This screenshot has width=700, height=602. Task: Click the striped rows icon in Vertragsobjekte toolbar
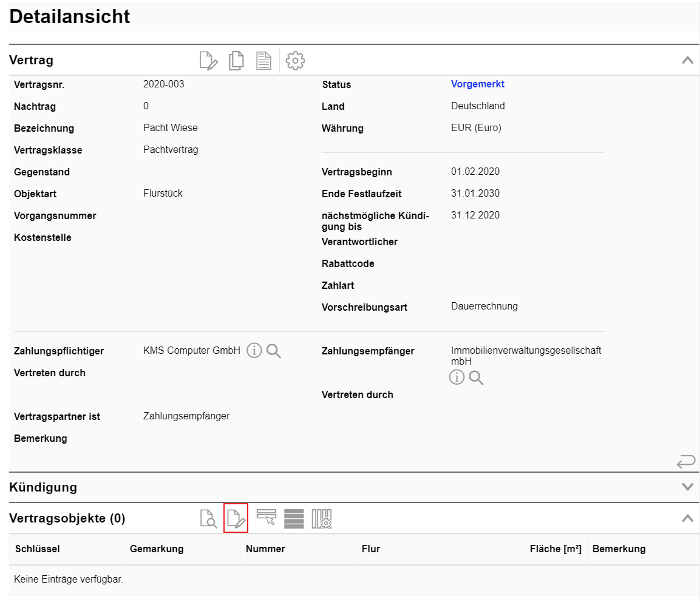(294, 519)
